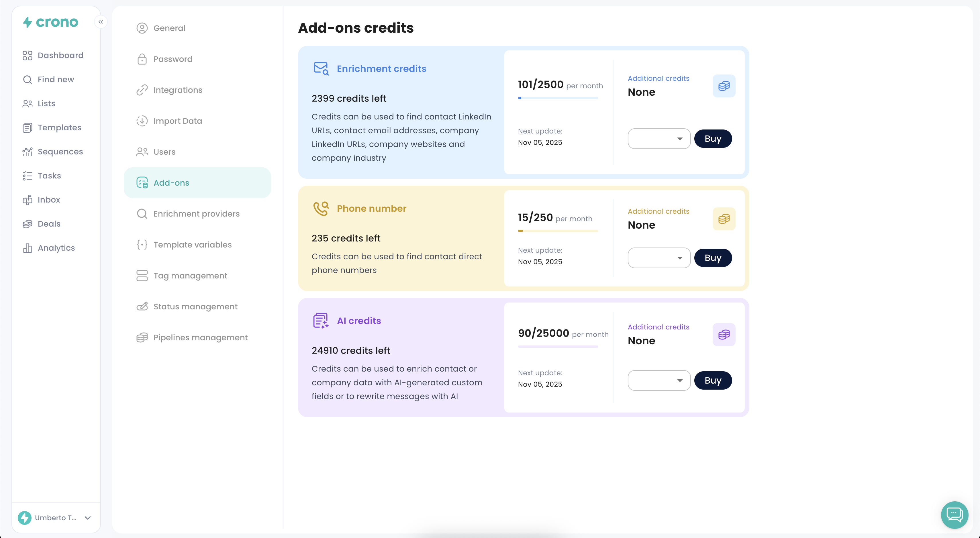The width and height of the screenshot is (980, 538).
Task: Open Template variables settings
Action: tap(192, 244)
